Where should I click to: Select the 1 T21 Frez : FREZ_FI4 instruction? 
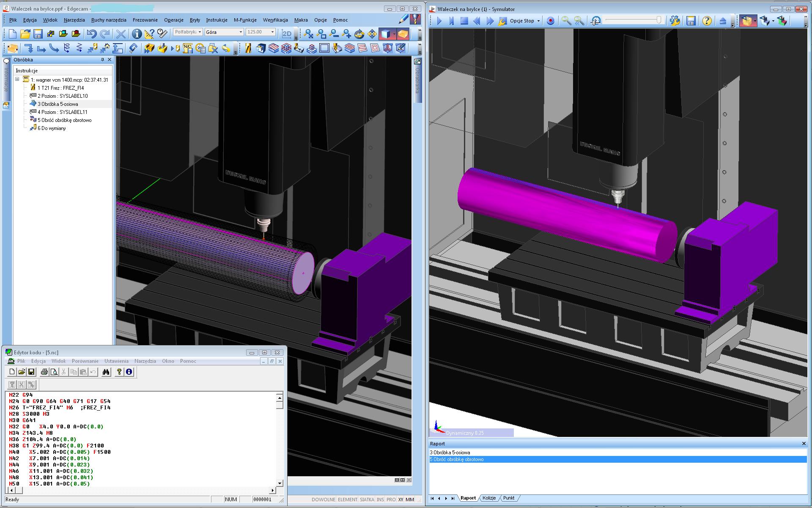tap(60, 88)
